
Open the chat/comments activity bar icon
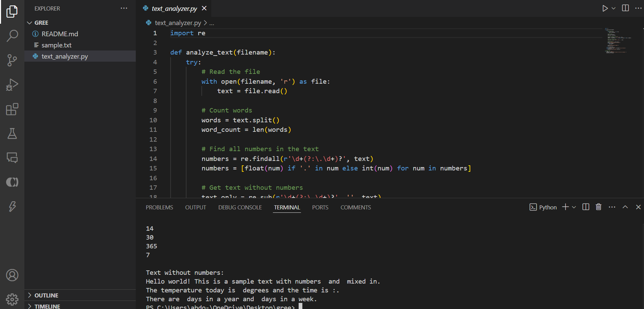(12, 158)
